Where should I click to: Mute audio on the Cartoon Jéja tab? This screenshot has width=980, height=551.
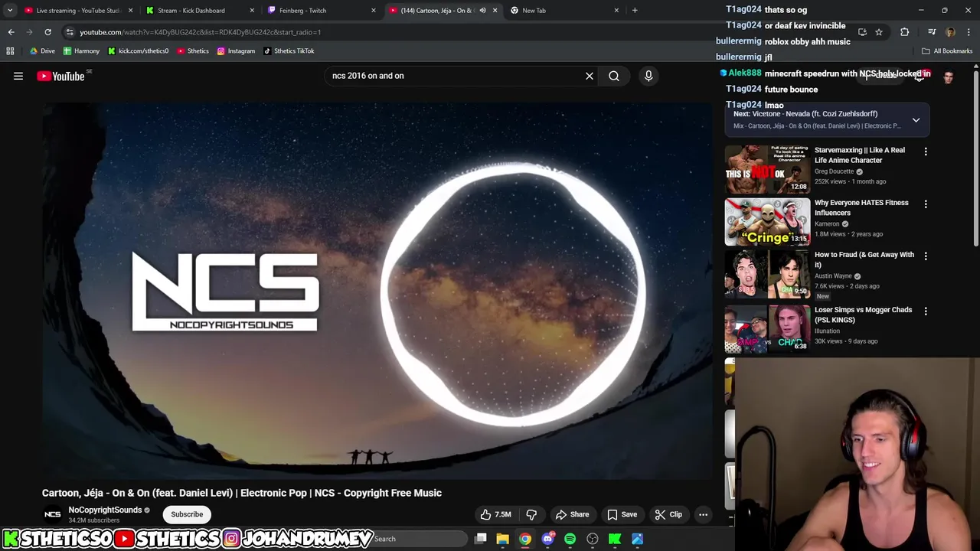(482, 11)
